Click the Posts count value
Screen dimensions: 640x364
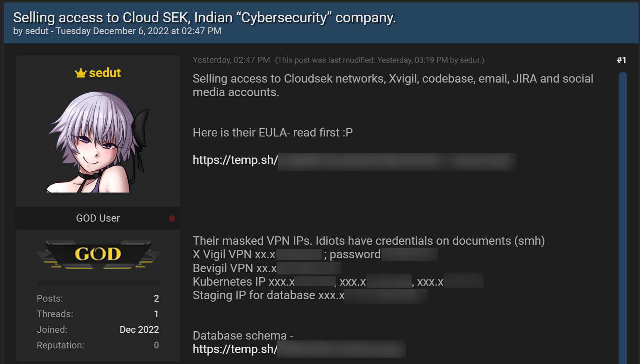click(156, 299)
